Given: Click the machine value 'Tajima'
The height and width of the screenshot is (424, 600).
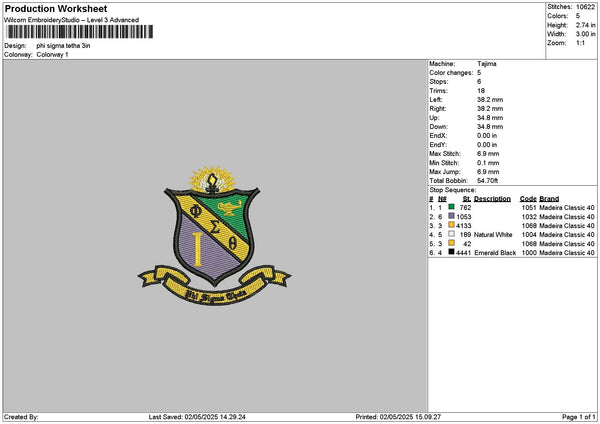Looking at the screenshot, I should tap(487, 64).
